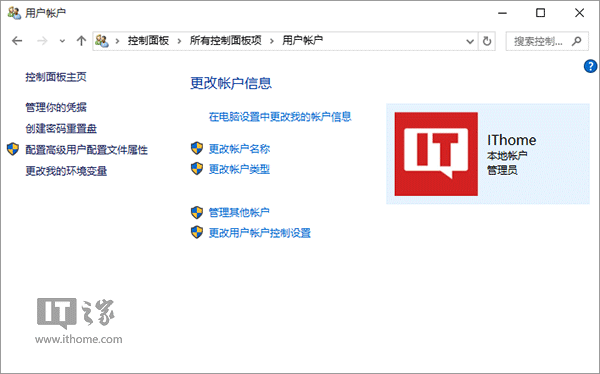The height and width of the screenshot is (374, 600).
Task: Click the forward navigation arrow
Action: pyautogui.click(x=42, y=41)
